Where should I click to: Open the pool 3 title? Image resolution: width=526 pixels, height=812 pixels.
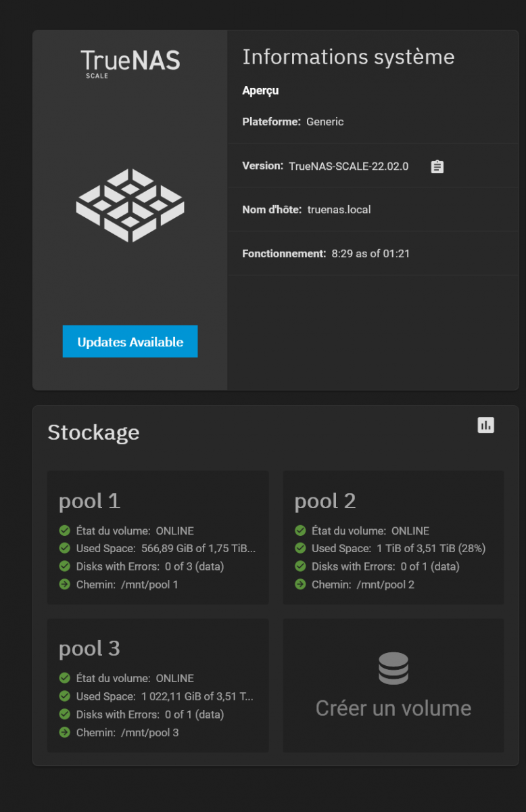[x=89, y=648]
